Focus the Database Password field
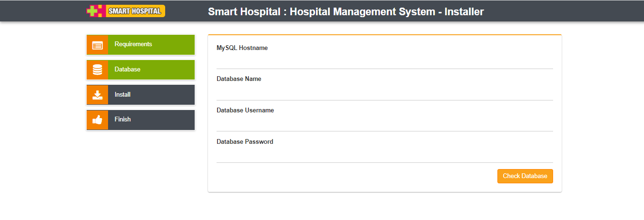644x220 pixels. pos(385,155)
